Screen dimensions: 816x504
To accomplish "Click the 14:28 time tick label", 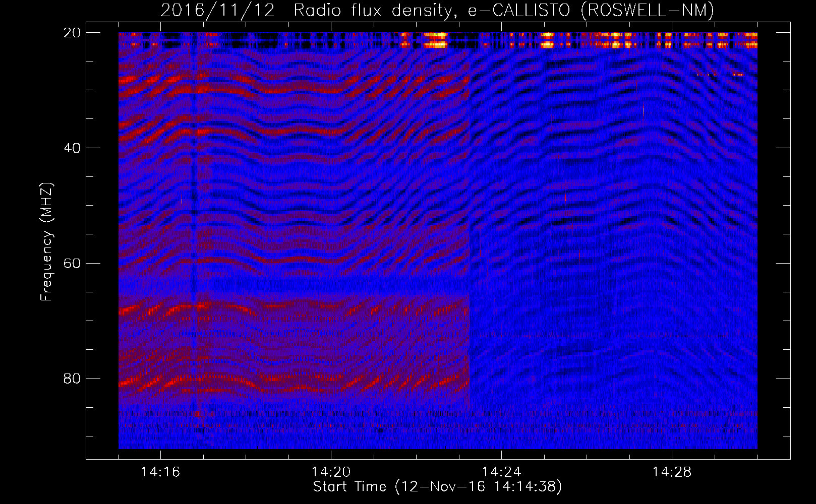I will click(x=672, y=472).
